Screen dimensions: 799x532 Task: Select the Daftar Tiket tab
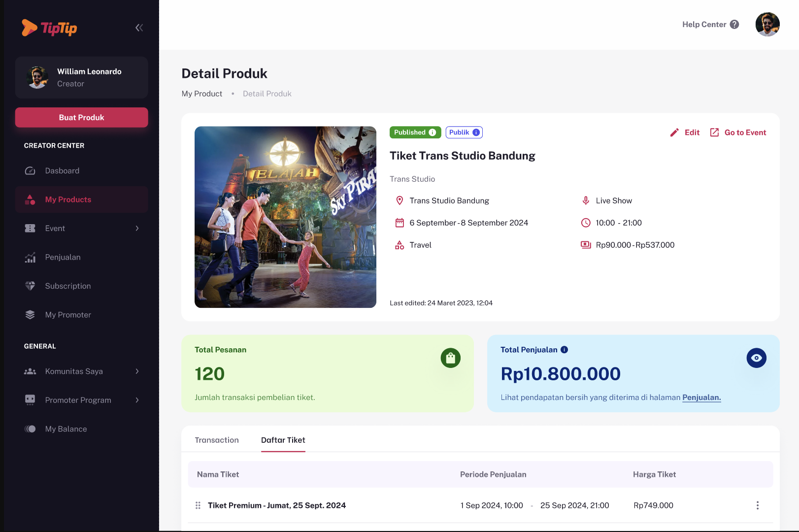pos(283,440)
